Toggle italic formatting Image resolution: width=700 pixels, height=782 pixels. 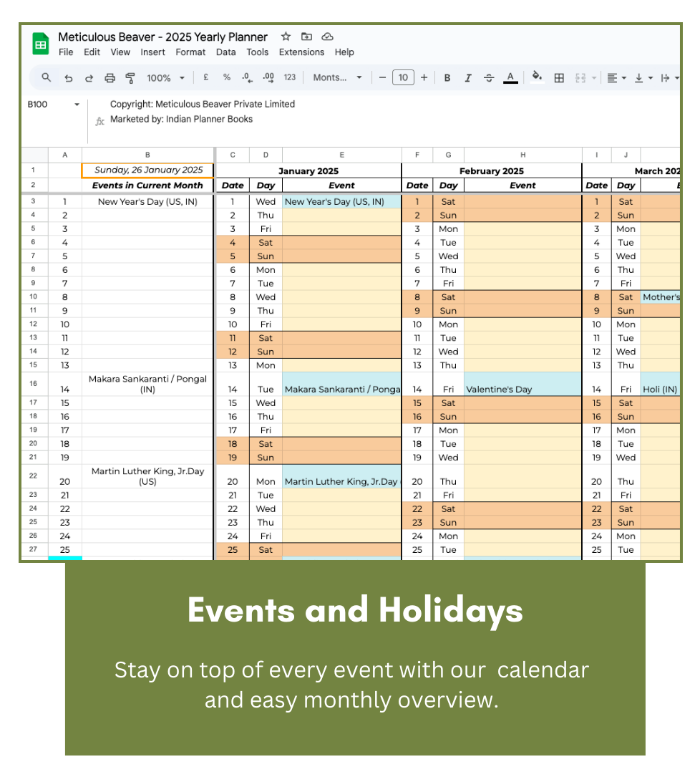(x=468, y=78)
